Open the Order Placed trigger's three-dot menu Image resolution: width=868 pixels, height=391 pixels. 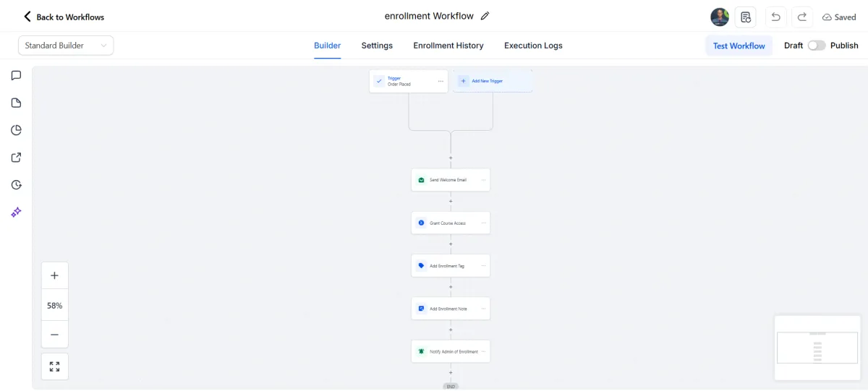click(441, 82)
